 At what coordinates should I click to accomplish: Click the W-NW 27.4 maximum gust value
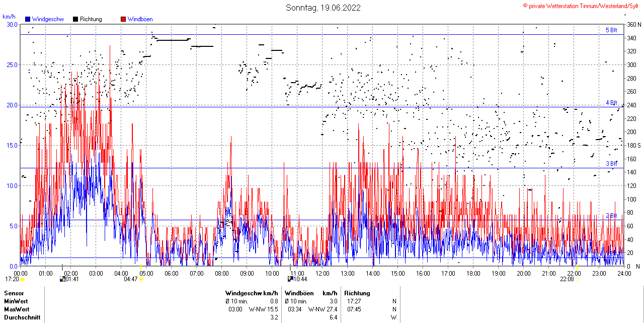tap(323, 309)
